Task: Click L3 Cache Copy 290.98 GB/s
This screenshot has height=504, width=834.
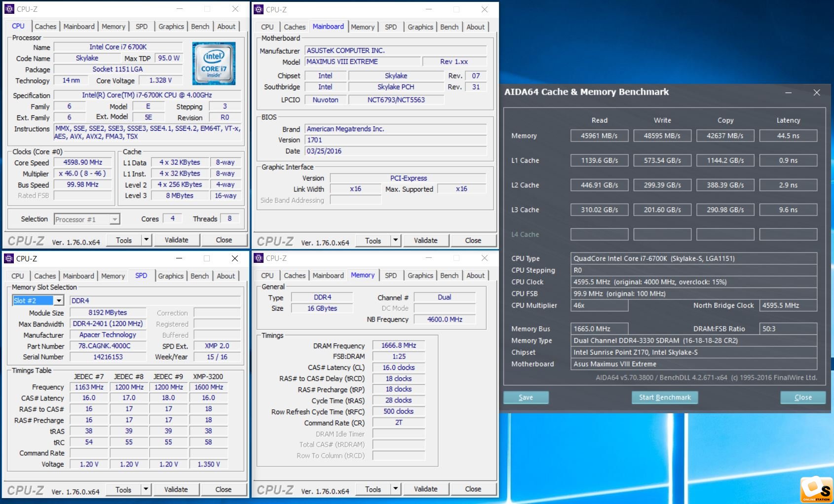Action: point(725,210)
